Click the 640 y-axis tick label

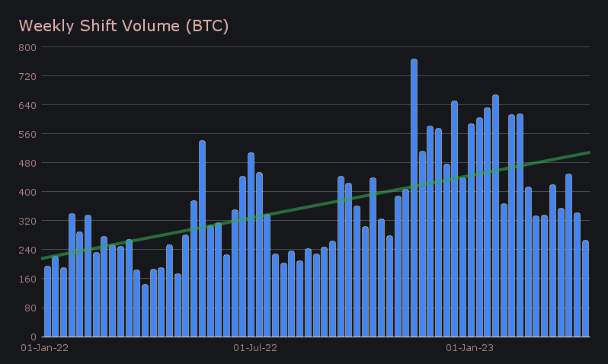pos(27,105)
